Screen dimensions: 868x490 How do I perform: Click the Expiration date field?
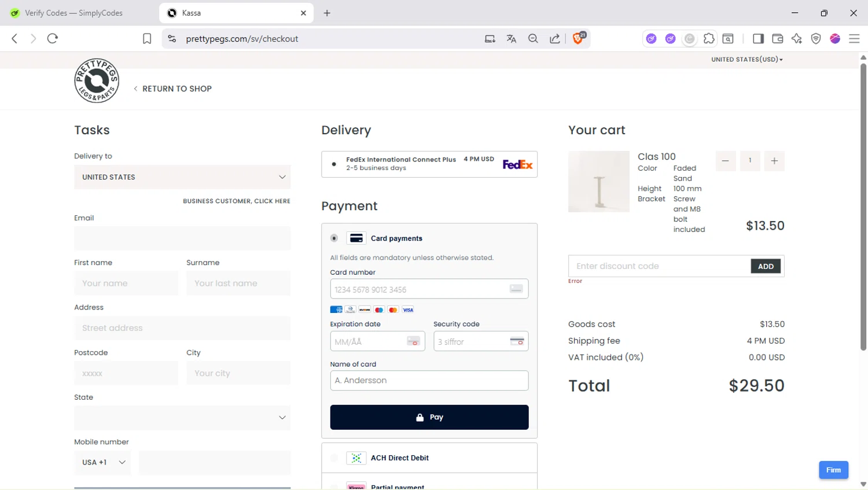pos(377,341)
